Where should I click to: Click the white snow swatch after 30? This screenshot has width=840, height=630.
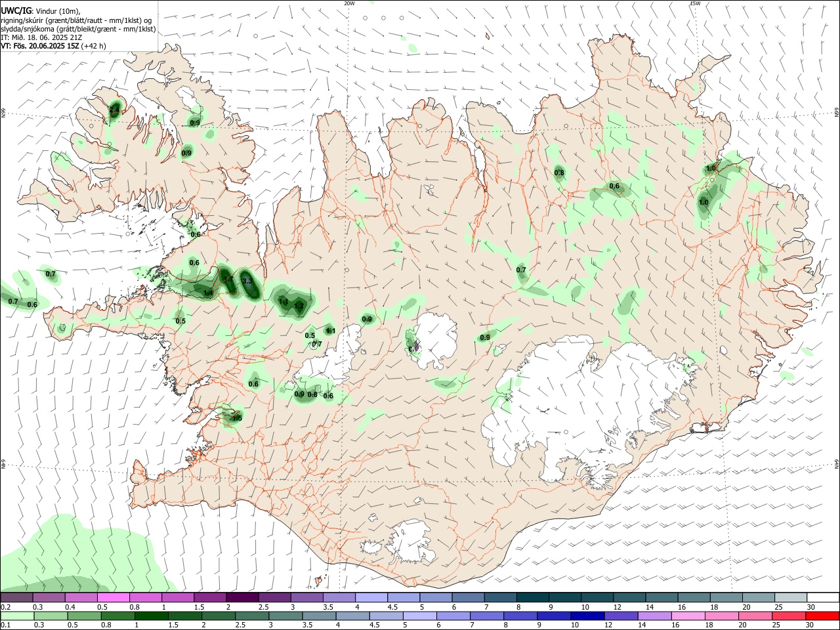pos(822,597)
